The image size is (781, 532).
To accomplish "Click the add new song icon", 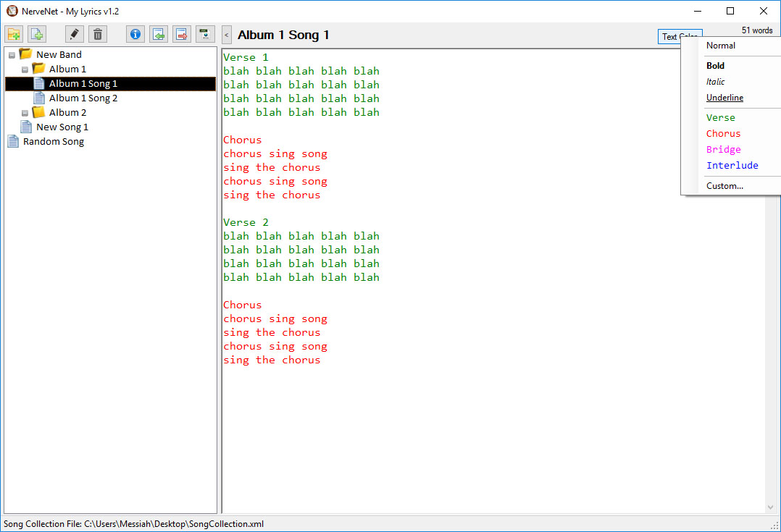I will click(x=37, y=34).
